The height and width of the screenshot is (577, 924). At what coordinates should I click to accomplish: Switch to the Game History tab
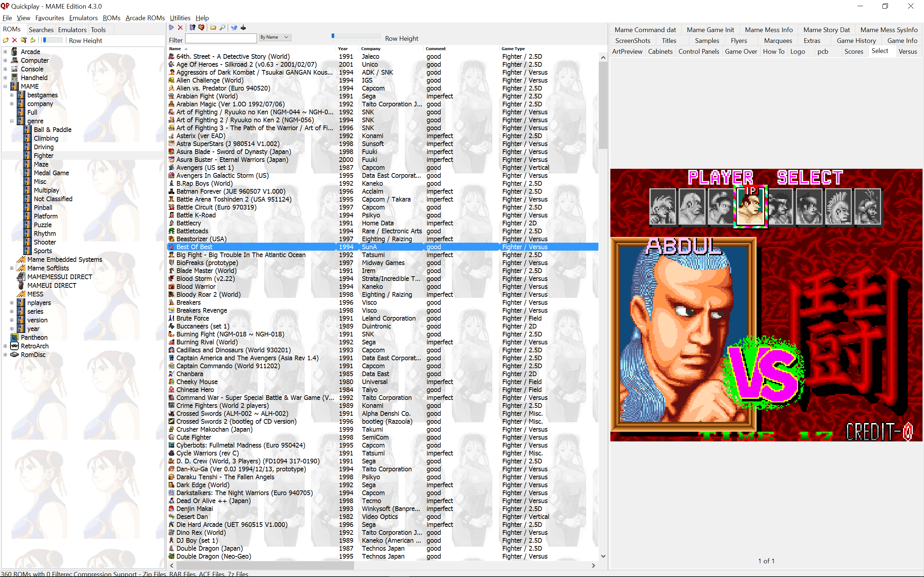coord(856,40)
